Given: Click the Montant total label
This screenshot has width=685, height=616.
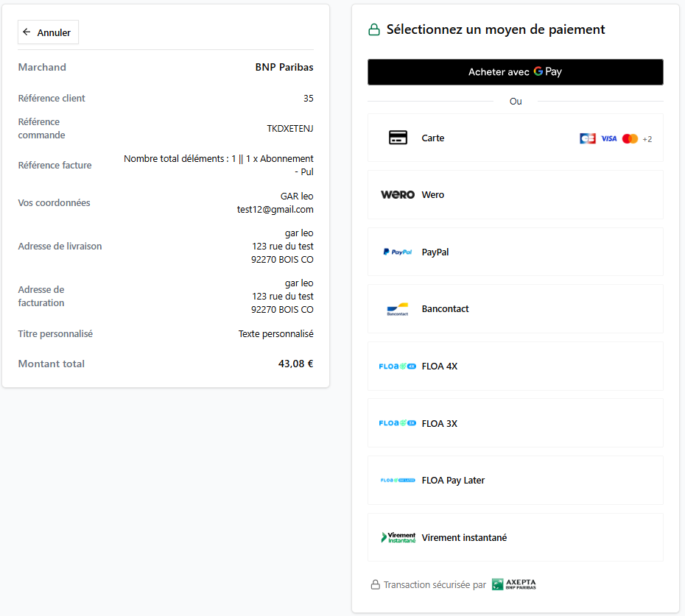Looking at the screenshot, I should (x=51, y=364).
